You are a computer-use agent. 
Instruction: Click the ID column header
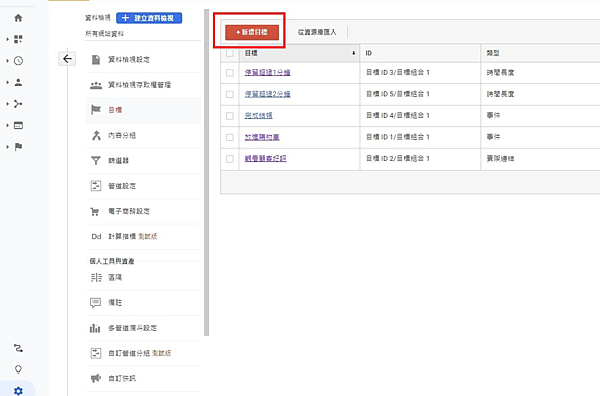click(x=420, y=53)
